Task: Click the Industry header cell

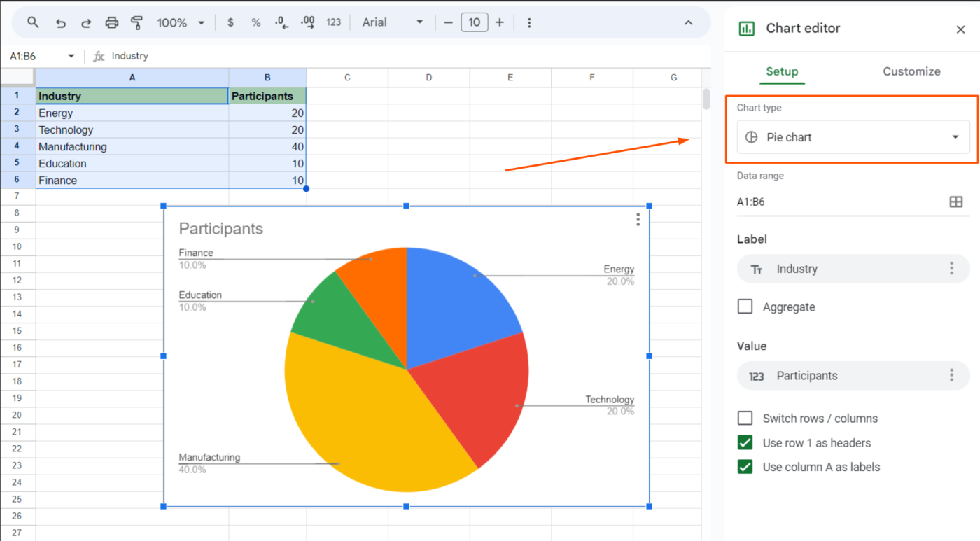Action: coord(132,96)
